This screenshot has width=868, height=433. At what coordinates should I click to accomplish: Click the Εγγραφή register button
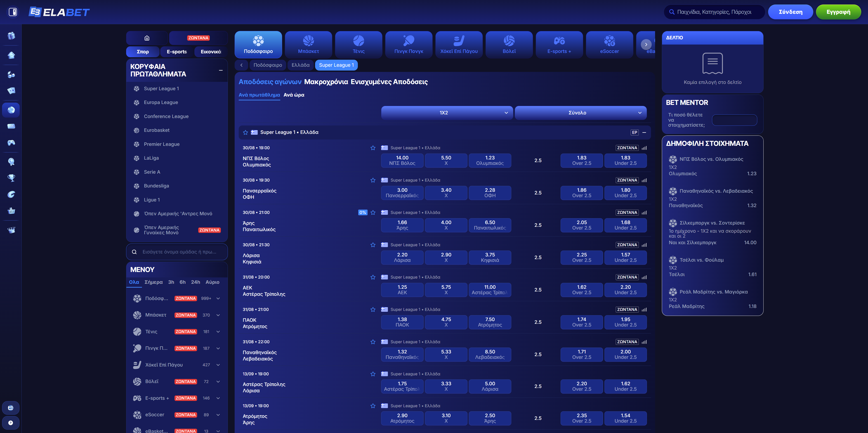point(838,12)
